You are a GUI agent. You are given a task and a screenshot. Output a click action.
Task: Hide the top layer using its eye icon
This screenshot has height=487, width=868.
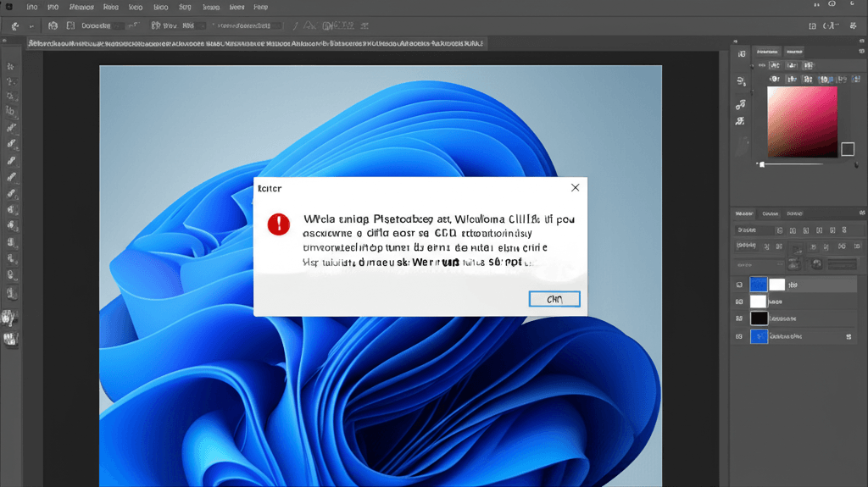(739, 285)
